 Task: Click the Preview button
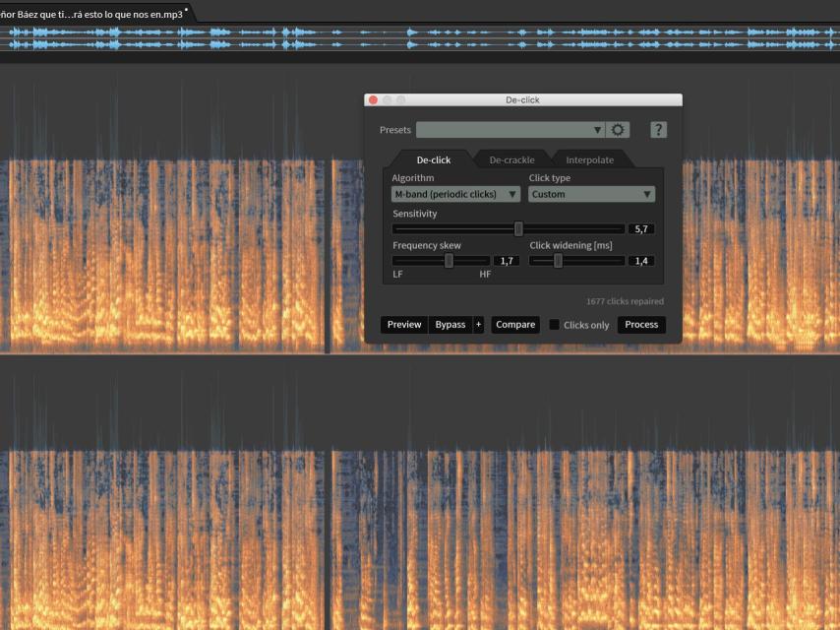[x=404, y=325]
